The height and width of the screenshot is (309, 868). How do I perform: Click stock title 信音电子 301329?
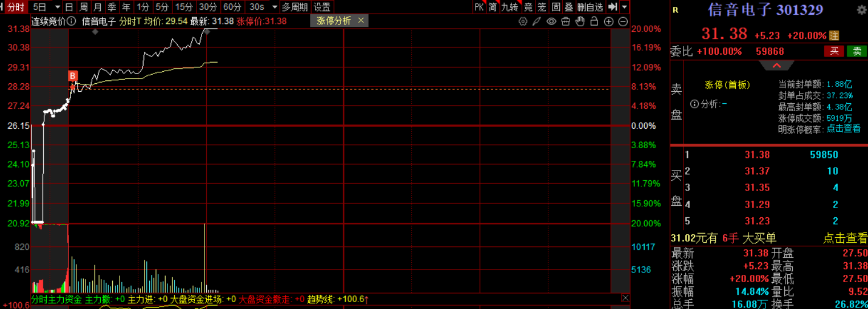[765, 10]
